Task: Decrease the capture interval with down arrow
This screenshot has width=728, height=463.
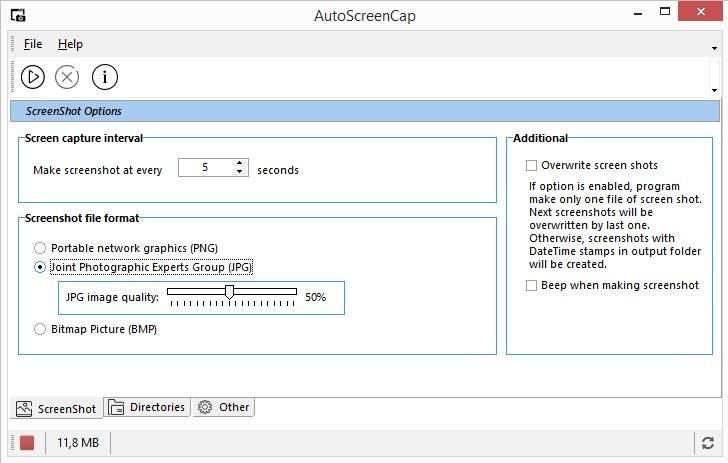Action: click(239, 172)
